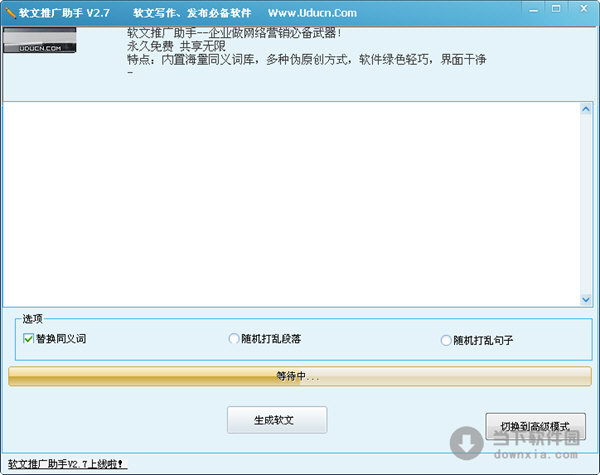This screenshot has width=600, height=475.
Task: Toggle the 替换同义词 checkbox
Action: point(28,339)
